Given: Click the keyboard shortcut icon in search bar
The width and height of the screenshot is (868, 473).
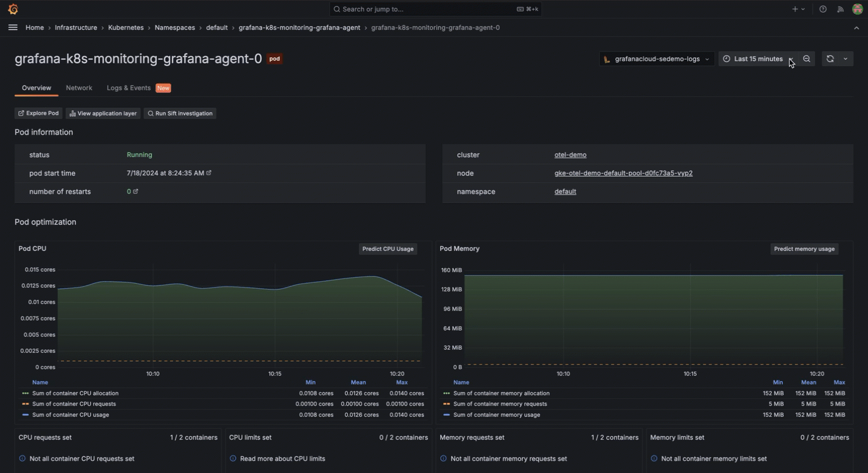Looking at the screenshot, I should 520,9.
